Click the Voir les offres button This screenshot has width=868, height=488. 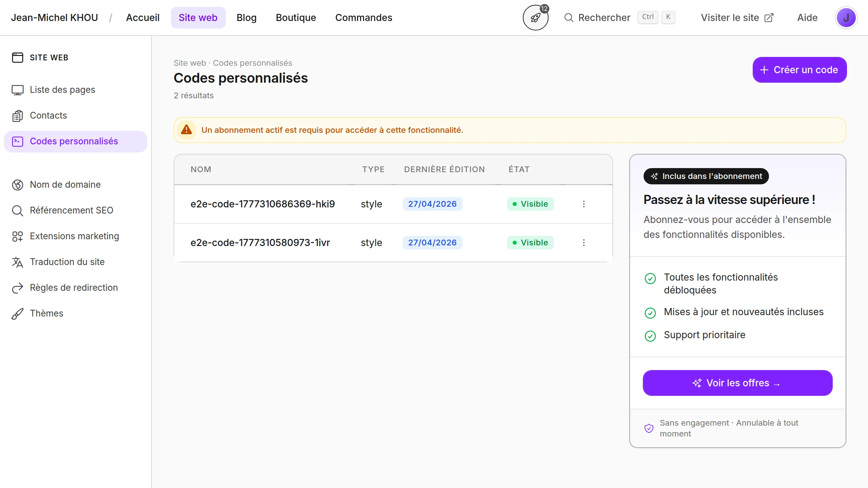point(737,383)
